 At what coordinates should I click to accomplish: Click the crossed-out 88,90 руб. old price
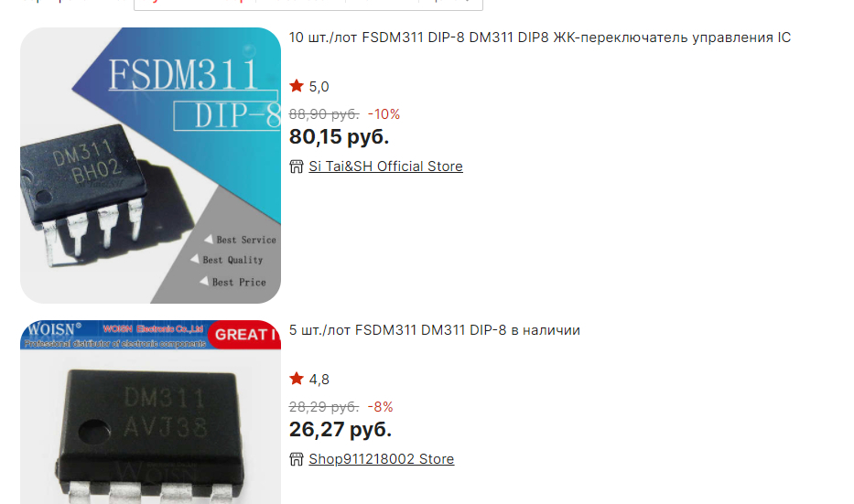pyautogui.click(x=324, y=114)
